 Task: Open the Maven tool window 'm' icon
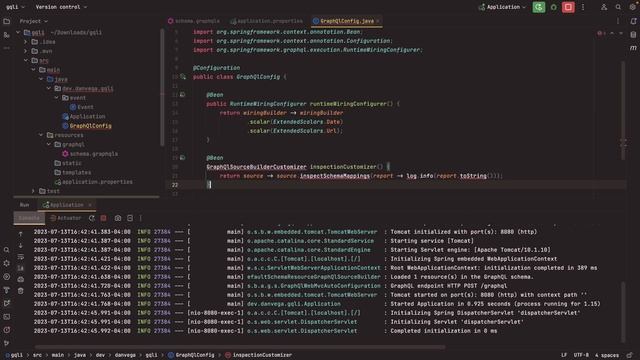[x=633, y=48]
